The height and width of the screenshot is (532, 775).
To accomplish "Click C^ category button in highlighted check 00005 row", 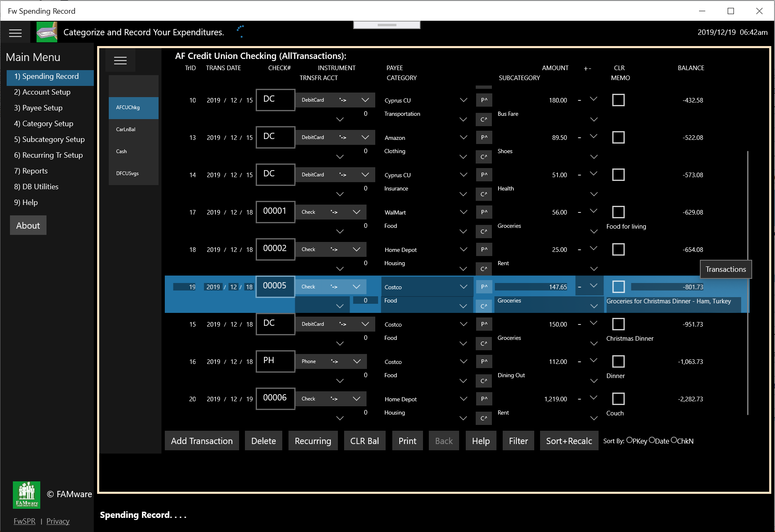I will [484, 306].
